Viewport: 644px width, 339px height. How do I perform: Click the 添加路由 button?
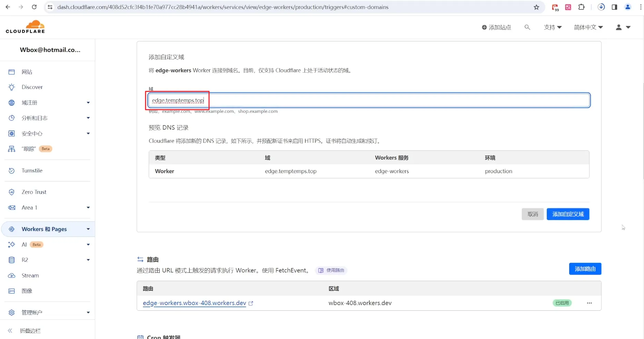click(585, 269)
